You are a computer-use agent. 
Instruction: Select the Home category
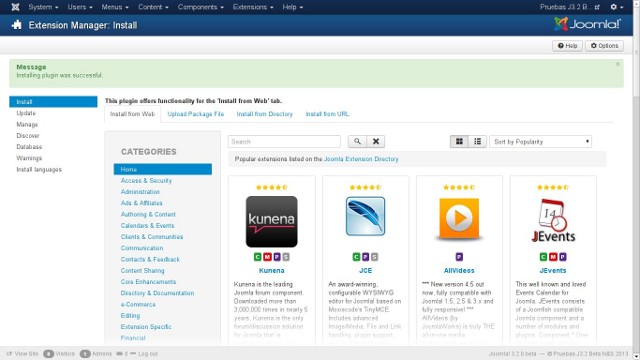tap(162, 169)
